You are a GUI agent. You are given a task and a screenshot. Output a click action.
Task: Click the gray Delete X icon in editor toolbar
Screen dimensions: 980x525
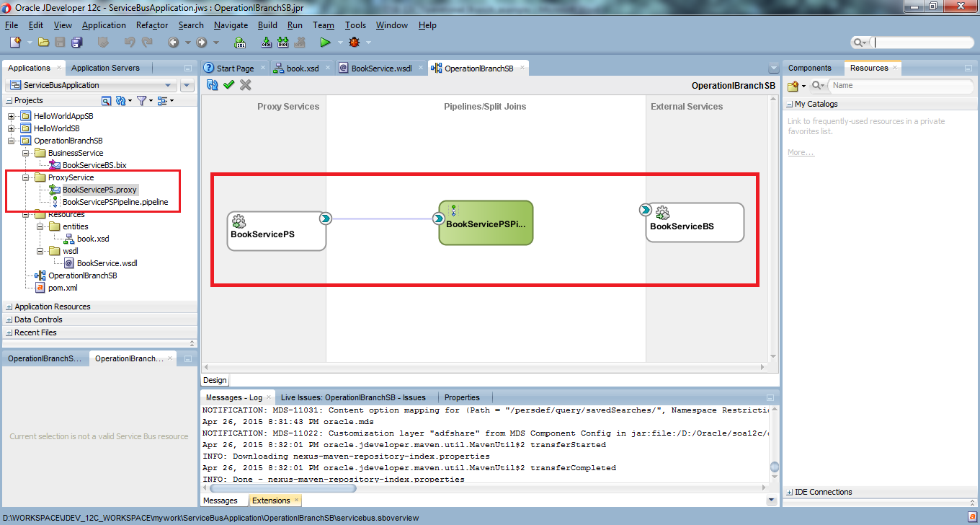(246, 85)
